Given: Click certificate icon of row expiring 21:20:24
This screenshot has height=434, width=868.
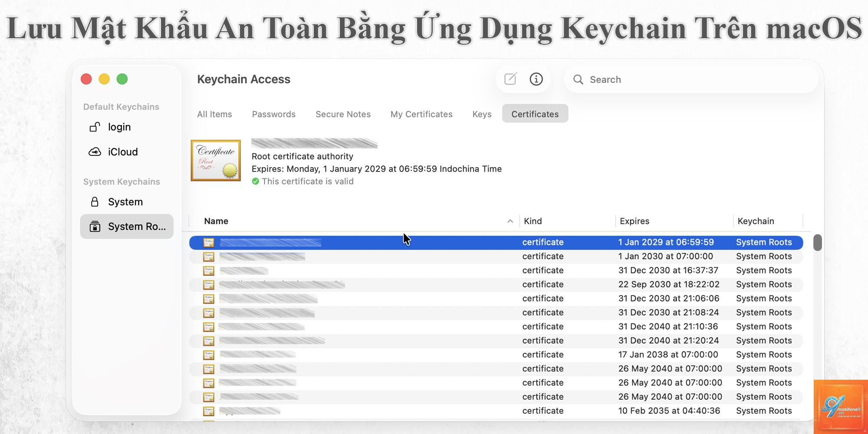Looking at the screenshot, I should [x=209, y=341].
